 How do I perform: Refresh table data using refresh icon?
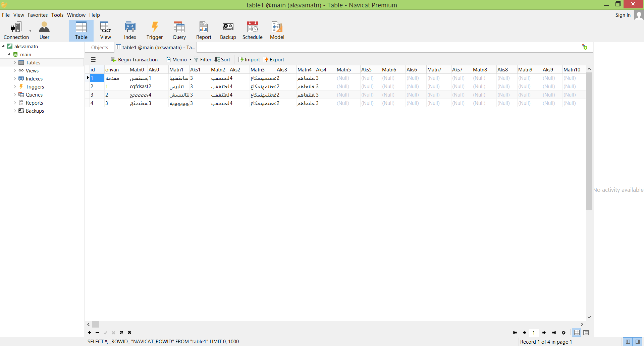[121, 333]
